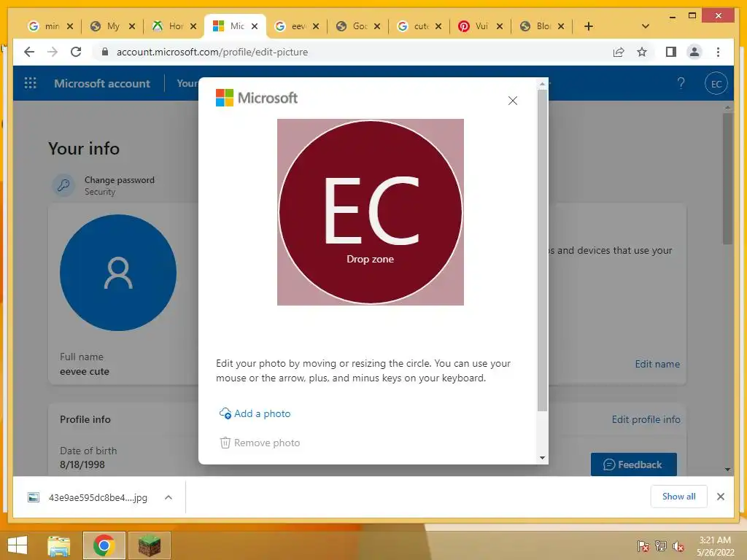The image size is (747, 560).
Task: Click the Microsoft logo in dialog
Action: coord(257,98)
